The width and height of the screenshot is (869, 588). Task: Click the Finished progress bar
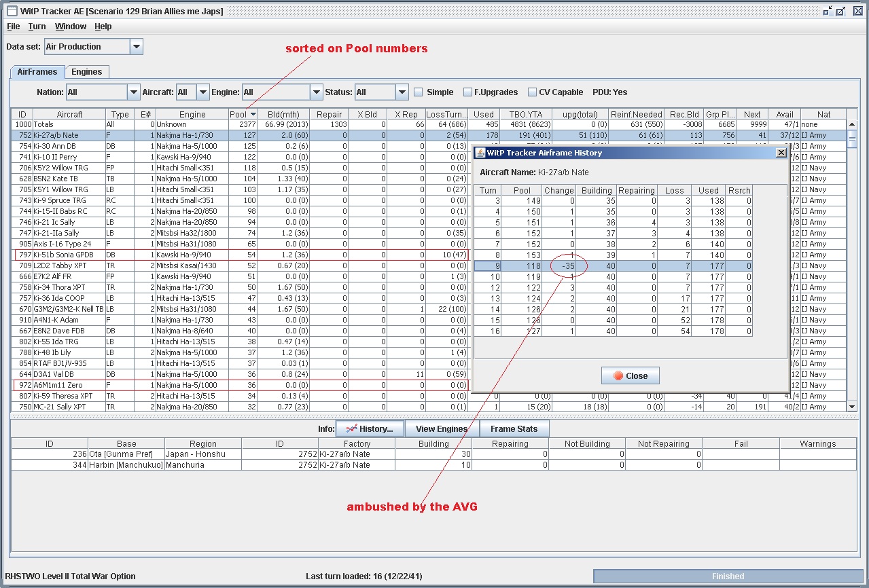[x=728, y=576]
